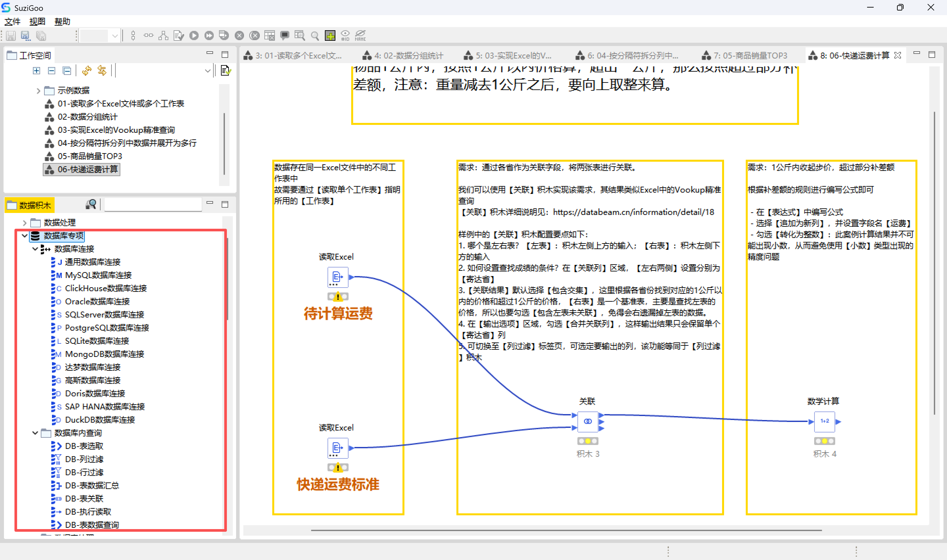The width and height of the screenshot is (947, 560).
Task: Maximize the 工作空间 panel
Action: (225, 55)
